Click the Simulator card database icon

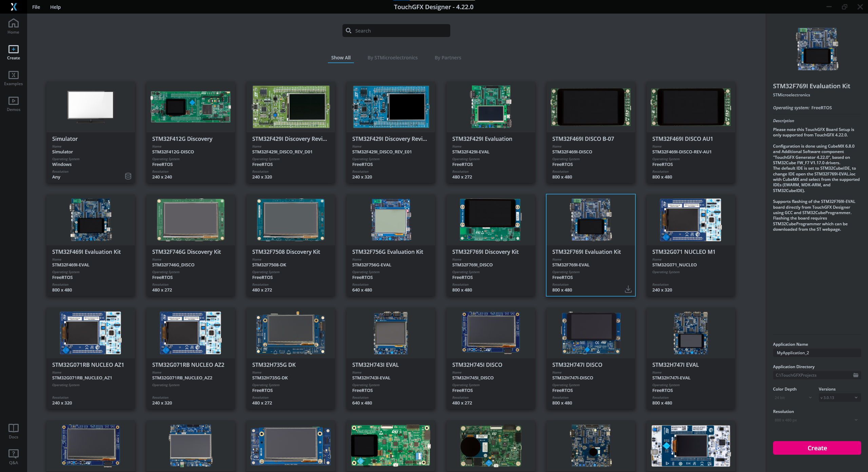pyautogui.click(x=128, y=176)
